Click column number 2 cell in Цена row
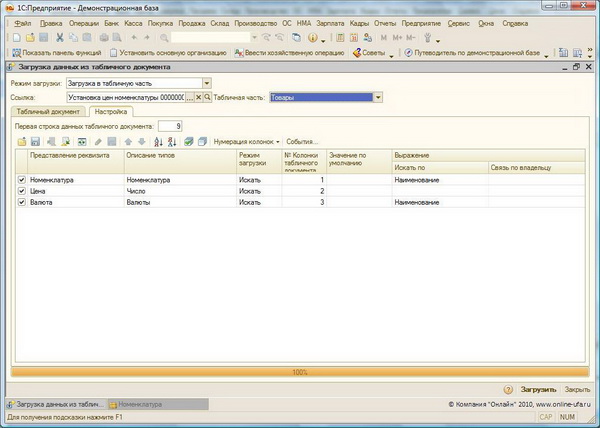The height and width of the screenshot is (428, 600). [x=304, y=191]
